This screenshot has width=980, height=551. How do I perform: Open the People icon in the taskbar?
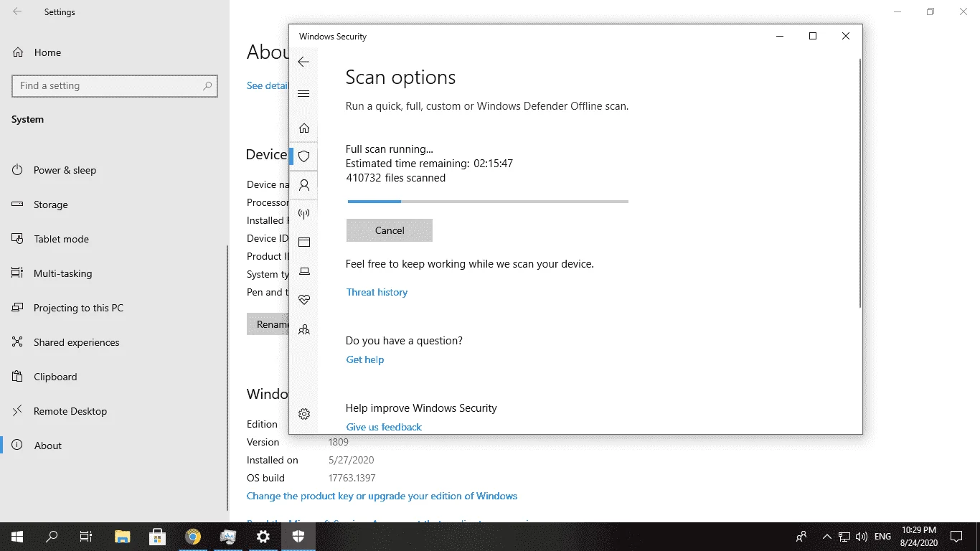click(x=801, y=537)
